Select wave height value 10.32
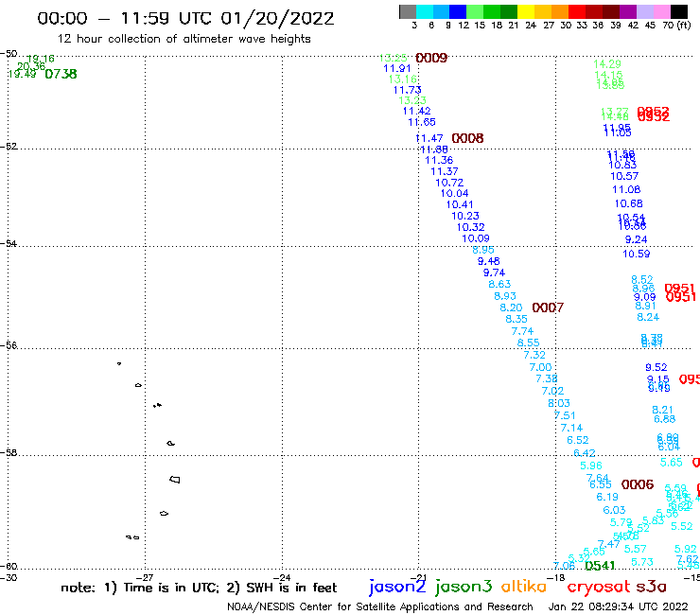The height and width of the screenshot is (615, 700). (470, 227)
